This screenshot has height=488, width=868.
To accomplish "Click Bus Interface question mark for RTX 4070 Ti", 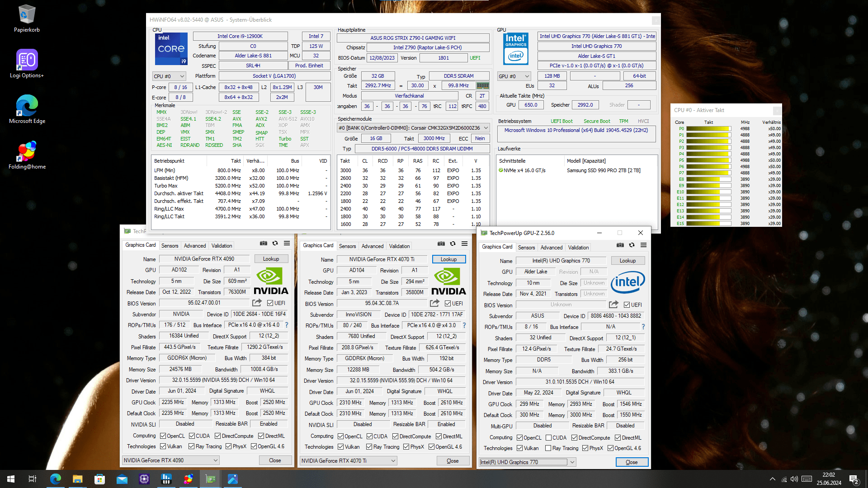I will tap(464, 325).
